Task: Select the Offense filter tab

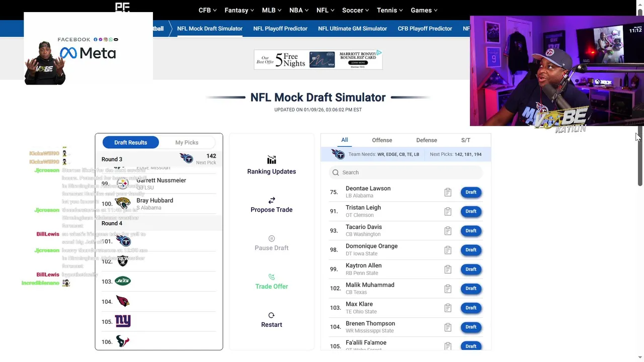Action: pyautogui.click(x=382, y=140)
